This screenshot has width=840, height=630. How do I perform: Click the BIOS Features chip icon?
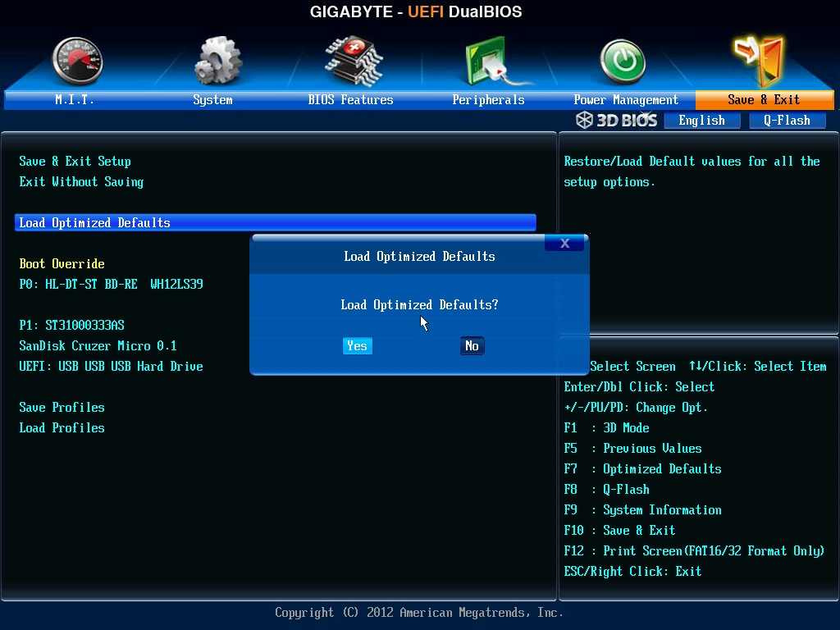click(354, 61)
